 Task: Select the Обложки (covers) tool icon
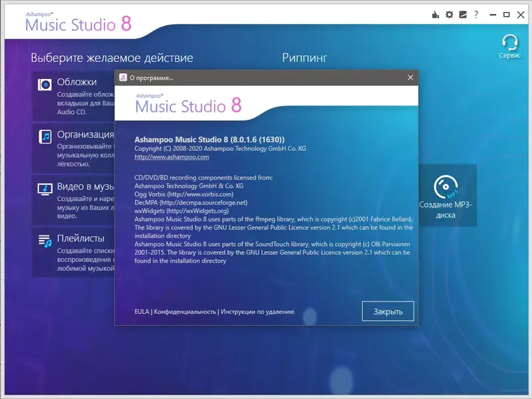(x=44, y=84)
